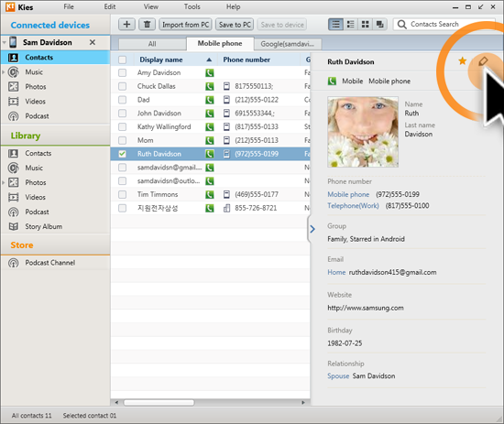This screenshot has height=424, width=504.
Task: Open Story Album in Library
Action: (43, 226)
